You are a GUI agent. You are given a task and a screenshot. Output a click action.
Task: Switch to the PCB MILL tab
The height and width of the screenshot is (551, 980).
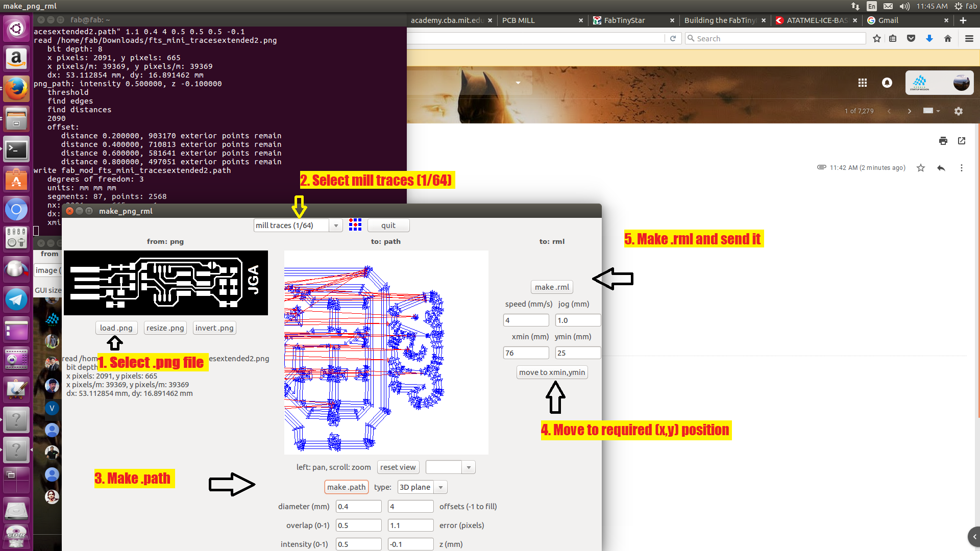point(519,20)
